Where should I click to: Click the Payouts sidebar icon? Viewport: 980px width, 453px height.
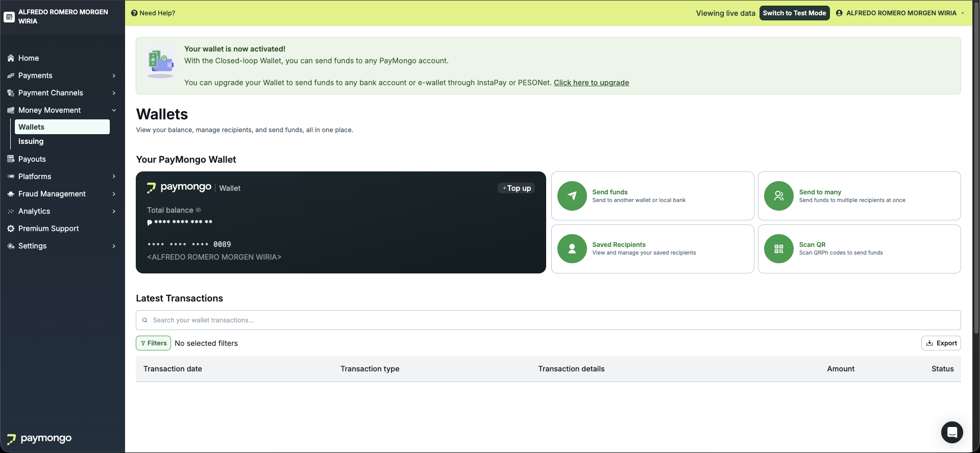coord(11,159)
